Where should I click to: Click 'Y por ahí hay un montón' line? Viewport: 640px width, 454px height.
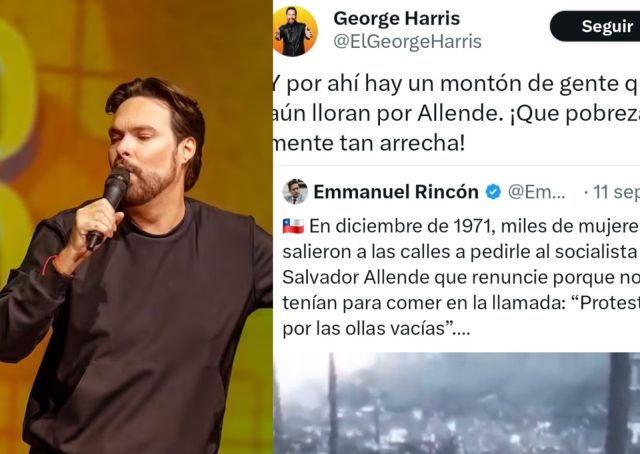[456, 84]
